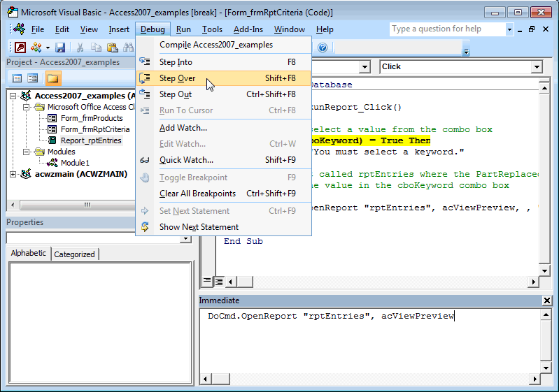559x392 pixels.
Task: Open the help question box dropdown arrow
Action: click(x=509, y=29)
